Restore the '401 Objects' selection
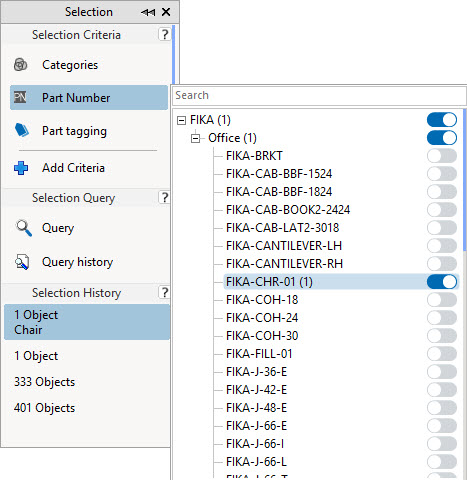This screenshot has width=467, height=480. 87,408
